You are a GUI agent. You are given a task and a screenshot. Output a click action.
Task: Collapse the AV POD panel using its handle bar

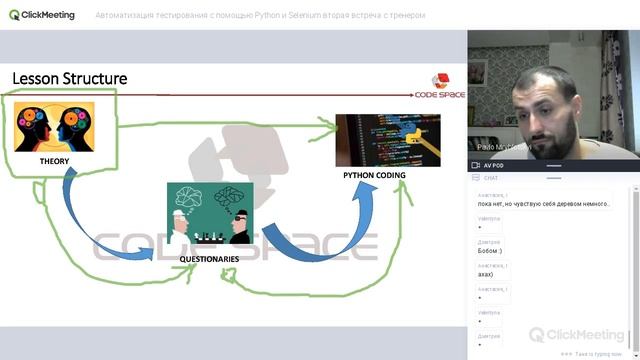(x=554, y=166)
